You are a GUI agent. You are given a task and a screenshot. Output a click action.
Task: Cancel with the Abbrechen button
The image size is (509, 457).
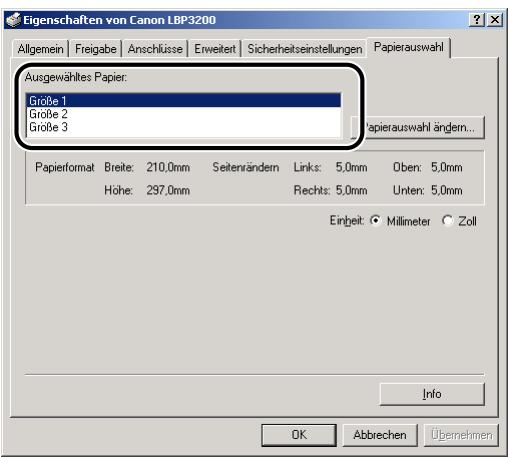[x=380, y=435]
